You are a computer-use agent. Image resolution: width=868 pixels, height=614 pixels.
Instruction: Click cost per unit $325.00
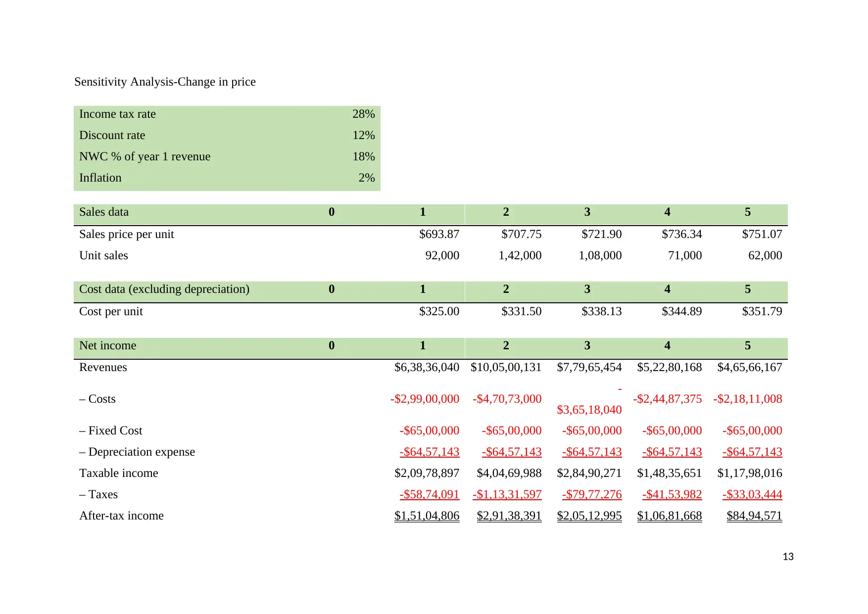pyautogui.click(x=439, y=311)
